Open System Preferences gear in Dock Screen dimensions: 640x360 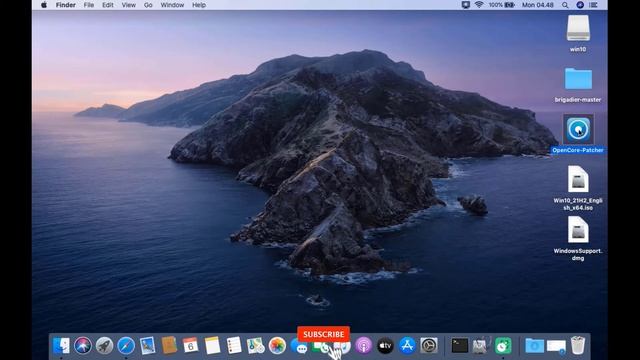(429, 346)
